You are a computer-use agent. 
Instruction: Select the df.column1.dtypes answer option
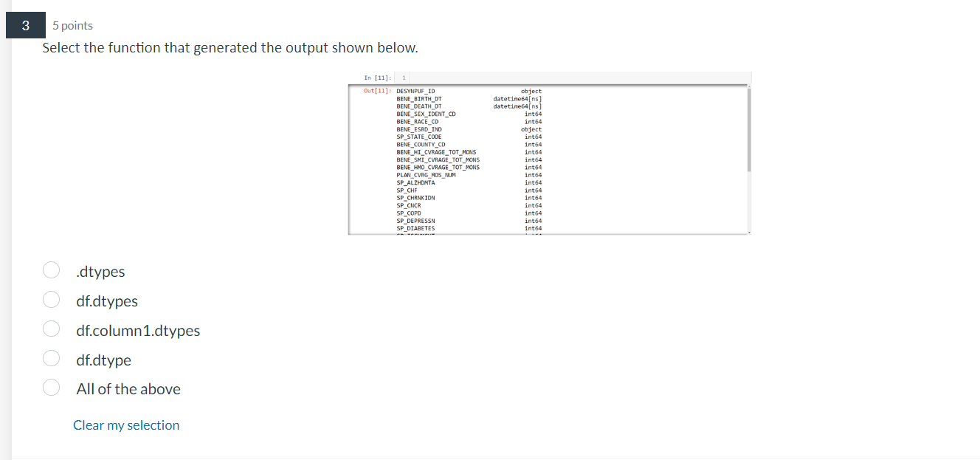tap(51, 329)
